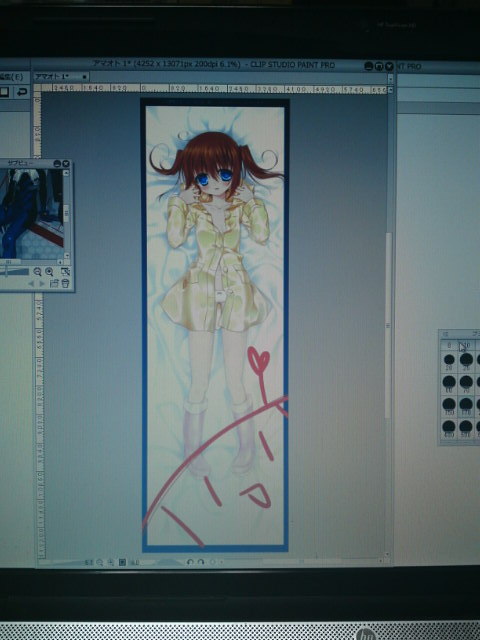Viewport: 480px width, 640px height.
Task: Click the vertical ruler left of canvas
Action: [x=39, y=325]
